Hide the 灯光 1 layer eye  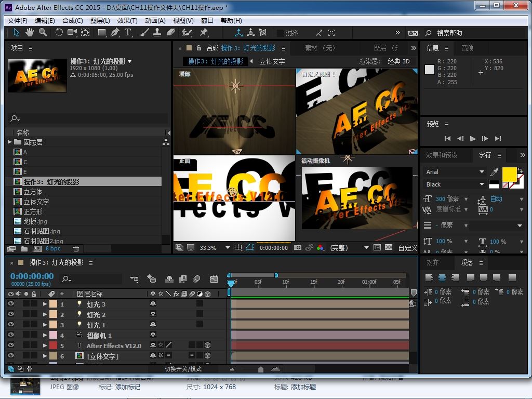(x=11, y=324)
